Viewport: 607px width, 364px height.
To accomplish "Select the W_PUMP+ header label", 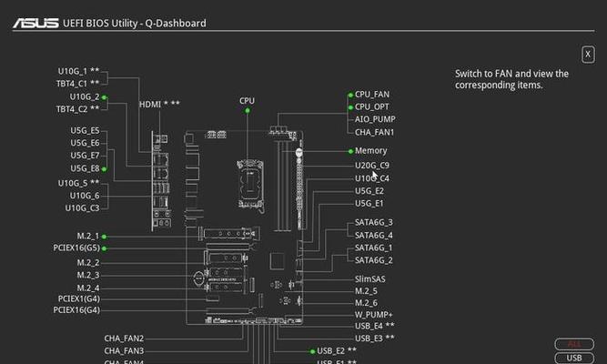I will 373,315.
